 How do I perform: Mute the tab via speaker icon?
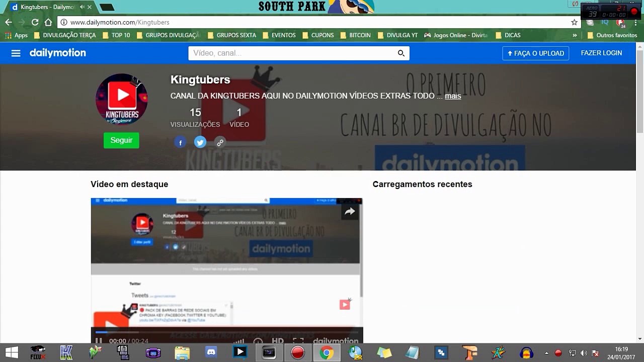click(x=82, y=7)
